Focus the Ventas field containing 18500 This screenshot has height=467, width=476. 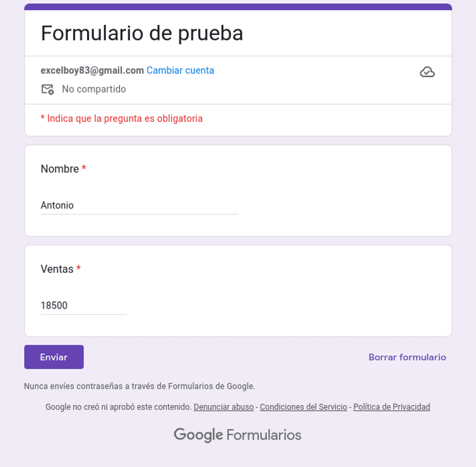(x=83, y=306)
